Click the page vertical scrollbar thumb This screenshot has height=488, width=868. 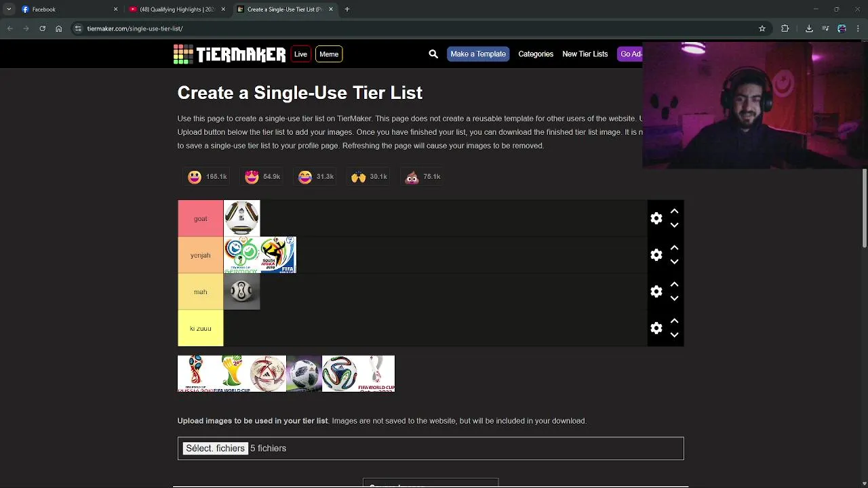865,209
